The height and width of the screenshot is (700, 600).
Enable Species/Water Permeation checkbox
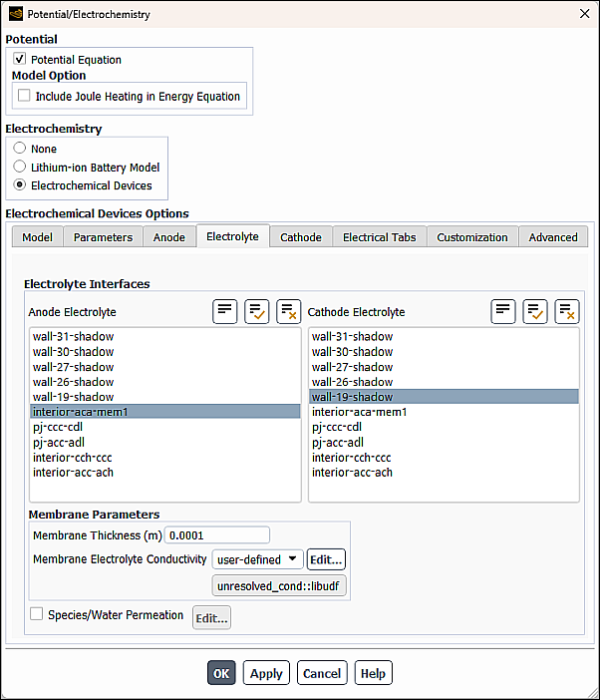(x=37, y=614)
